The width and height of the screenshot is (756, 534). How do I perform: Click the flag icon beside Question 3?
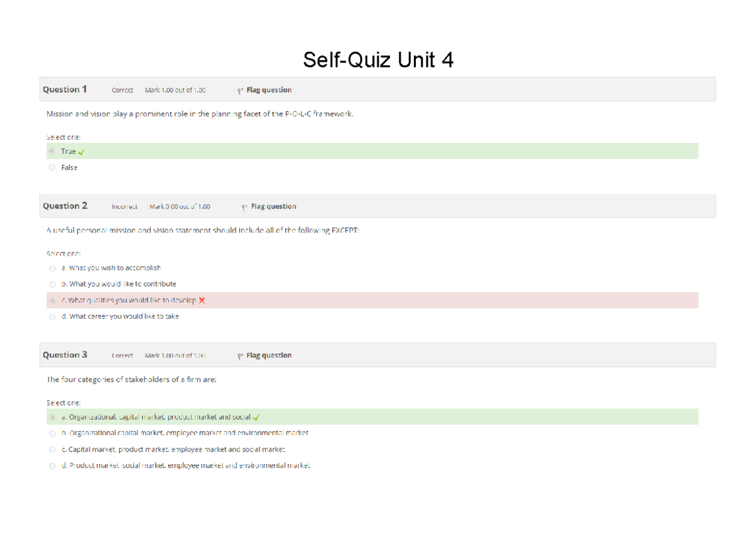click(x=240, y=355)
